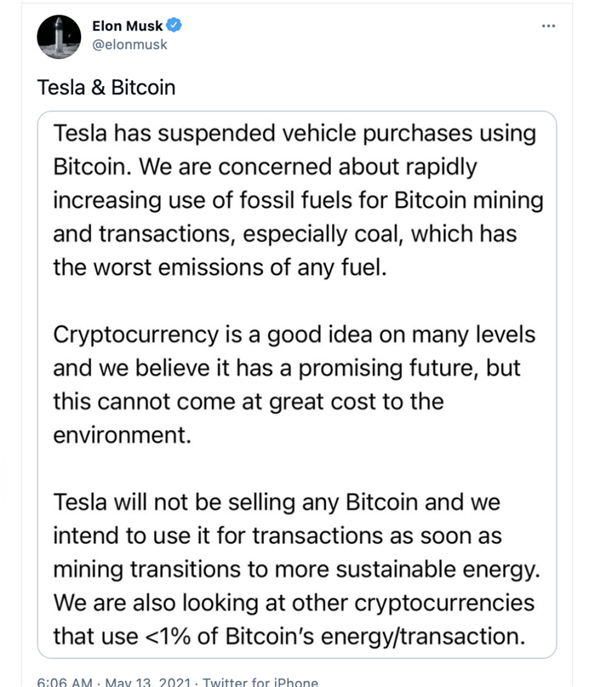Click the "Tesla & Bitcoin" tweet text
This screenshot has height=687, width=600.
tap(105, 87)
